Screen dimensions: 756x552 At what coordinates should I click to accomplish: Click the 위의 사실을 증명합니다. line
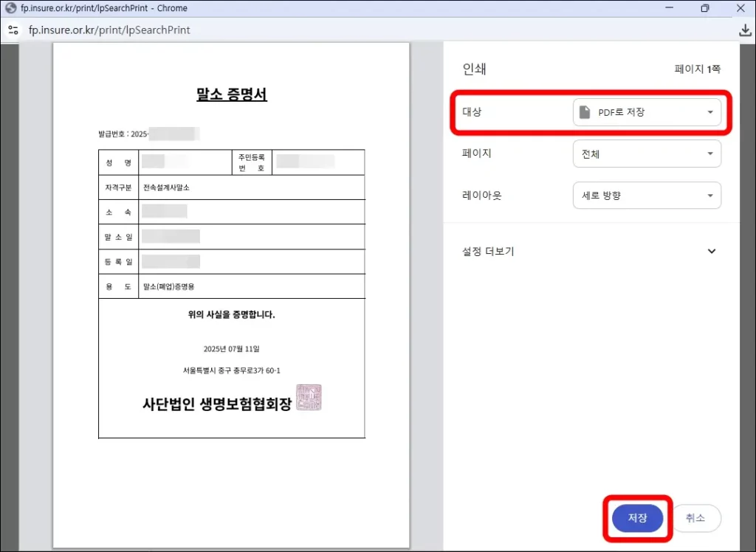[x=231, y=315]
